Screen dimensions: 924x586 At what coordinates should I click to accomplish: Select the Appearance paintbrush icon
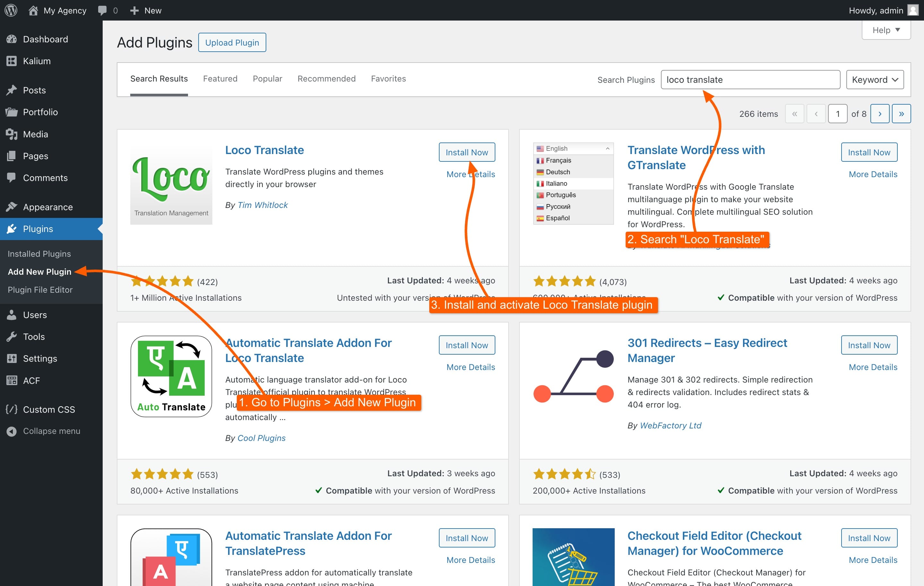(12, 207)
